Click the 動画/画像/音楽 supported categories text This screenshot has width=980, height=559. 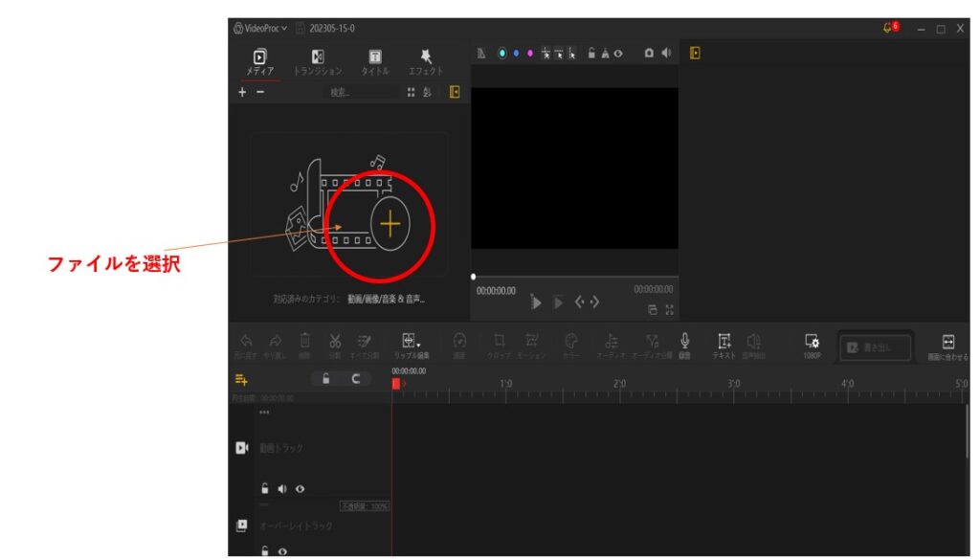tap(386, 299)
